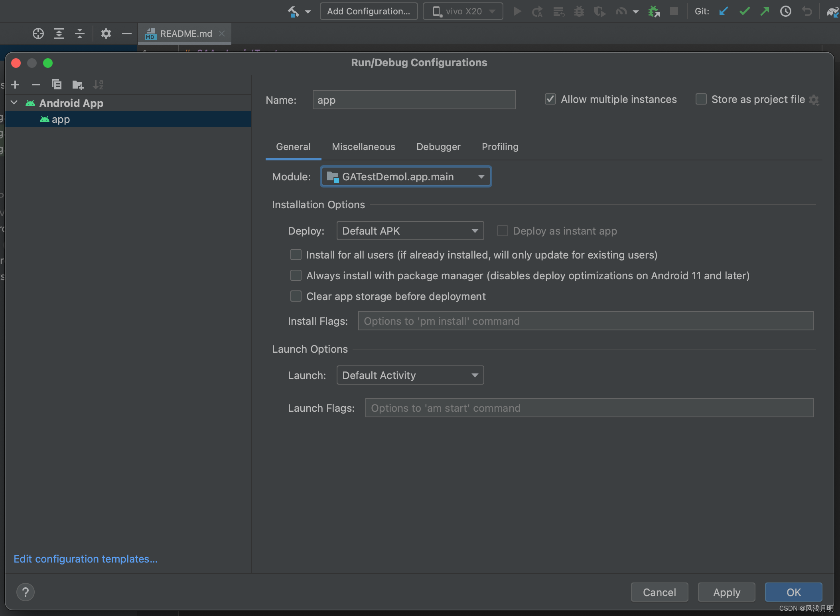Click the Remove Configuration minus icon
Viewport: 840px width, 616px height.
click(36, 85)
